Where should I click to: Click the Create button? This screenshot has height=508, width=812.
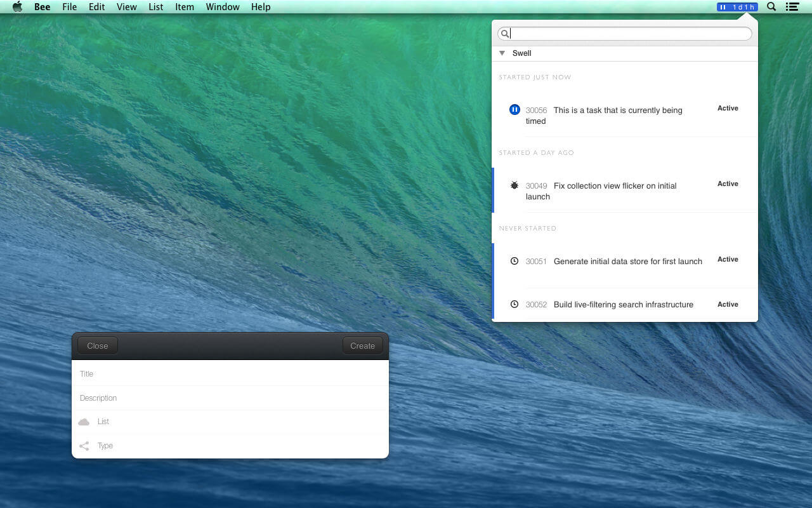363,345
